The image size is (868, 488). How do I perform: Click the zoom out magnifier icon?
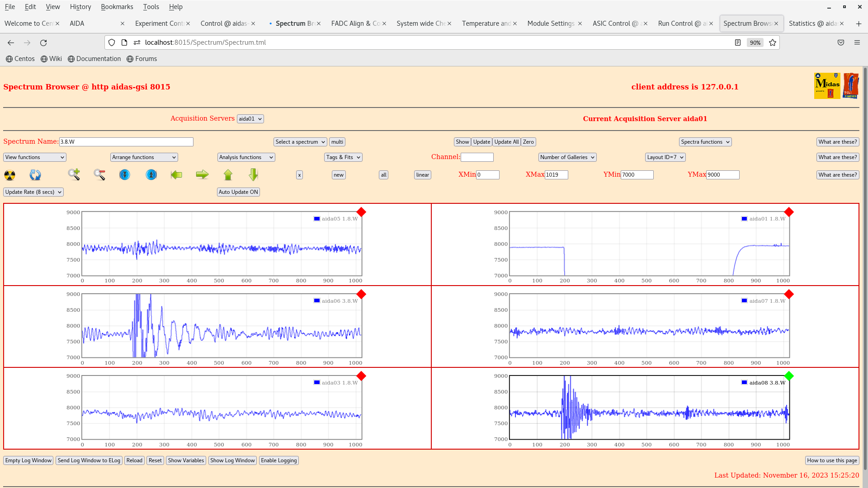[99, 175]
